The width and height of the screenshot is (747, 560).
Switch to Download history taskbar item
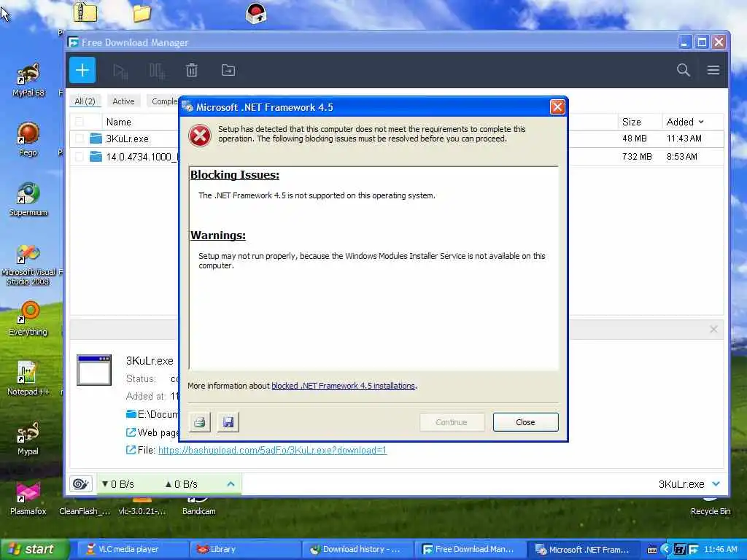click(357, 549)
